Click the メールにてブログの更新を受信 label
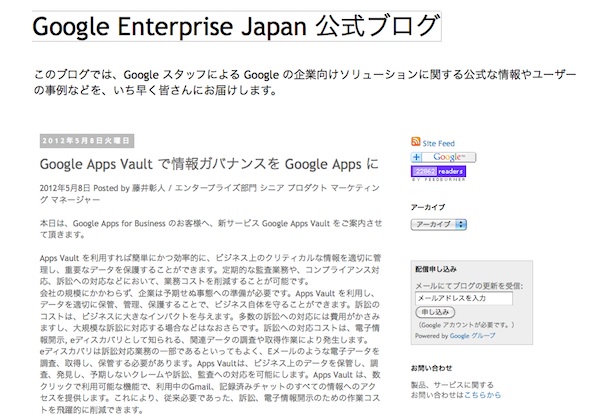 click(469, 286)
